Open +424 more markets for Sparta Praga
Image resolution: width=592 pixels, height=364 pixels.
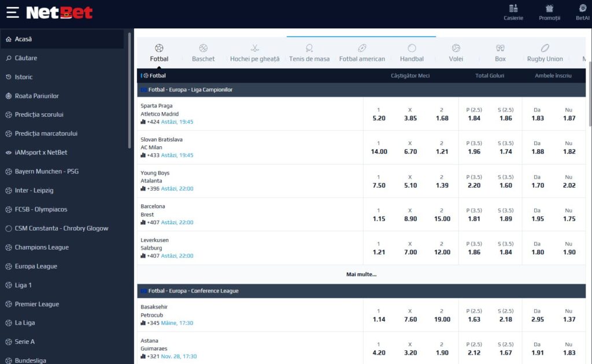pos(153,122)
